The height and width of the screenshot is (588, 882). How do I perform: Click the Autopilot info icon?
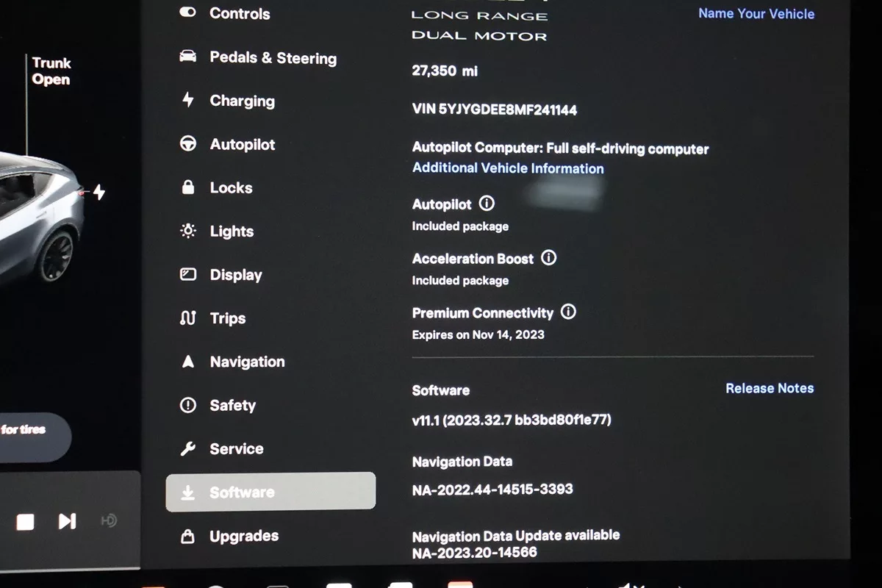click(487, 204)
